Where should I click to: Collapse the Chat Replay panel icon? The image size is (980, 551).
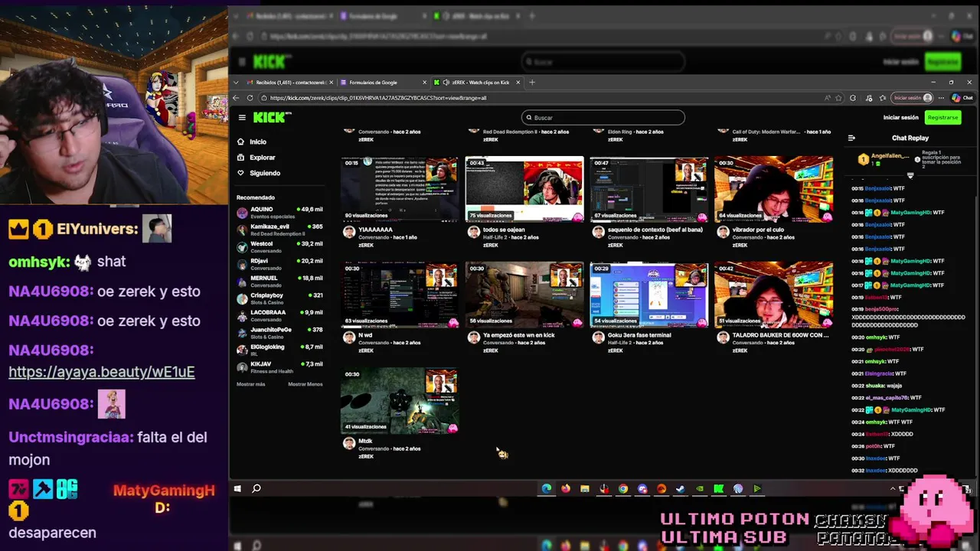pos(851,139)
